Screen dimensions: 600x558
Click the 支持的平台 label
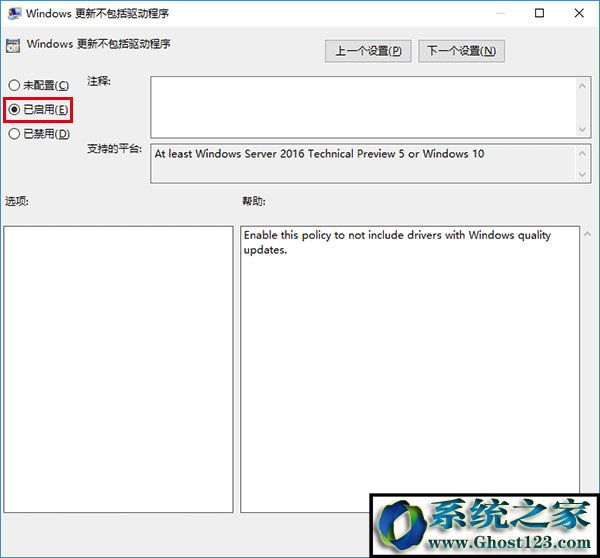click(x=114, y=148)
